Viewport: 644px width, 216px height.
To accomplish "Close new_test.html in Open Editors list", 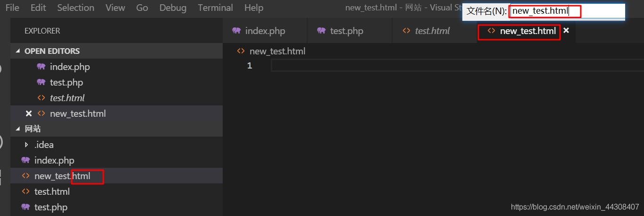I will pyautogui.click(x=29, y=113).
